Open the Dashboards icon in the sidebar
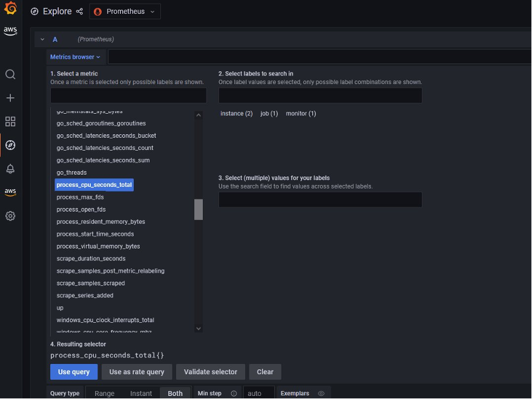This screenshot has height=399, width=532. coord(10,121)
